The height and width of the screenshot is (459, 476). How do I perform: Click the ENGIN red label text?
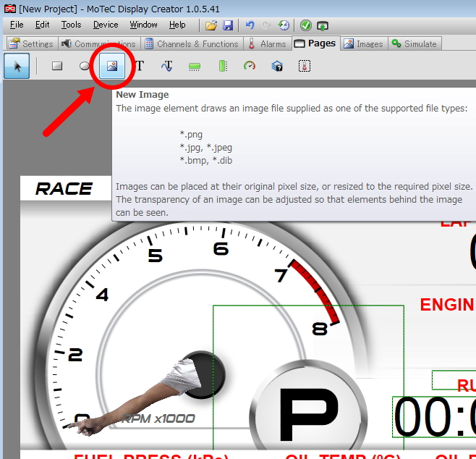click(x=448, y=304)
